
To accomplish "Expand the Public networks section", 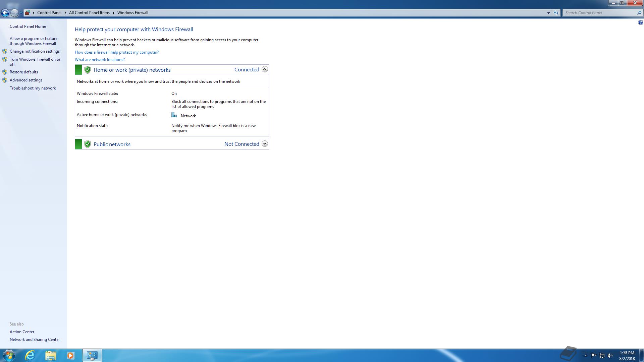I will [265, 144].
